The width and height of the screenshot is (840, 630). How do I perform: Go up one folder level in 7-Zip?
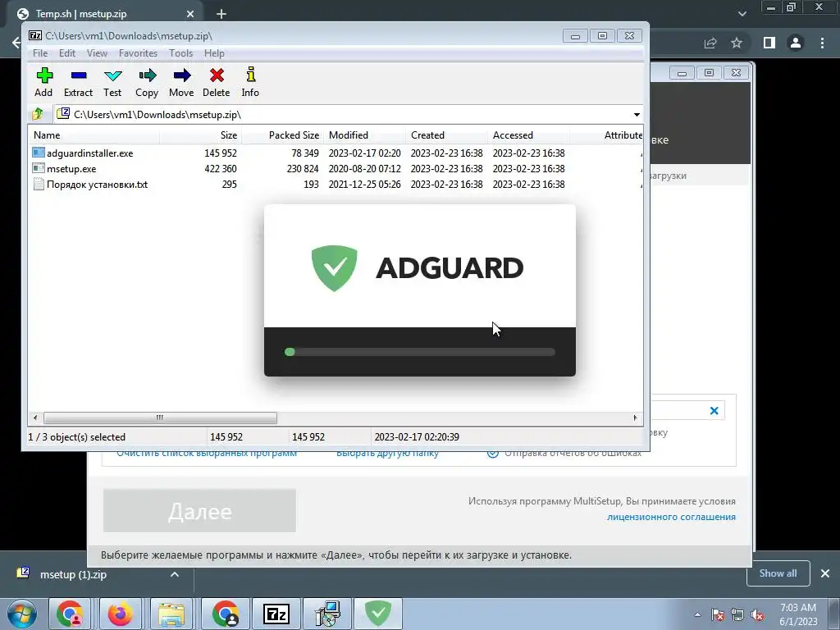[x=38, y=114]
